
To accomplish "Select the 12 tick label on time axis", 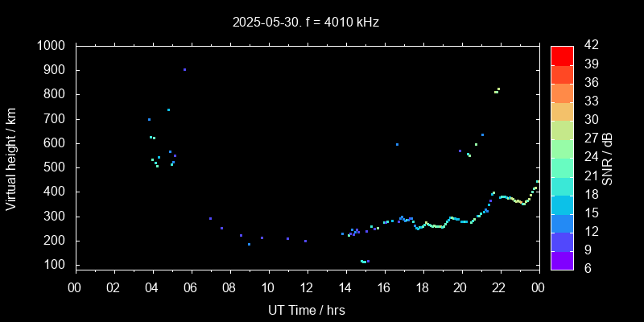I will pos(307,287).
